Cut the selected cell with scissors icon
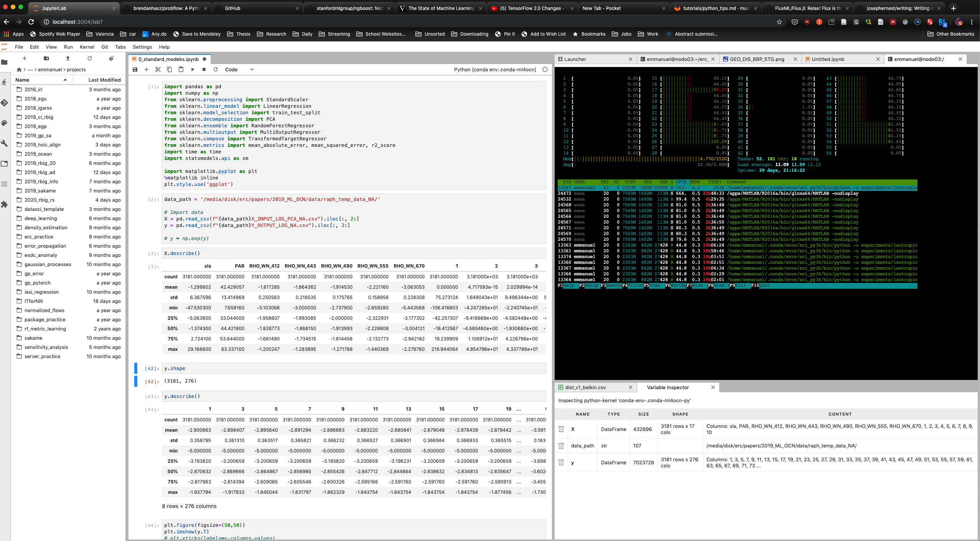The width and height of the screenshot is (980, 541). (158, 69)
